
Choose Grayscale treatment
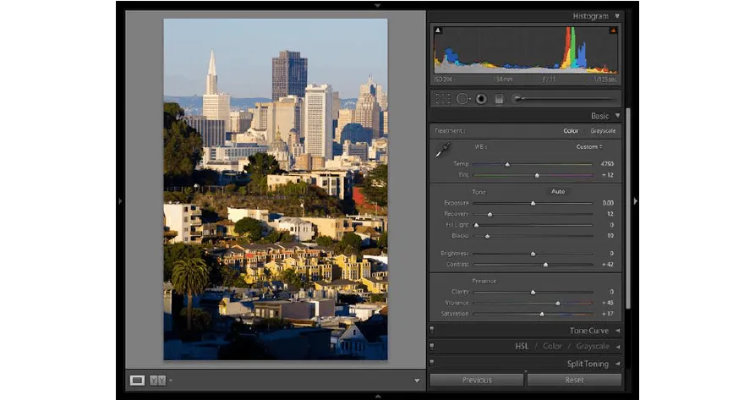[603, 131]
